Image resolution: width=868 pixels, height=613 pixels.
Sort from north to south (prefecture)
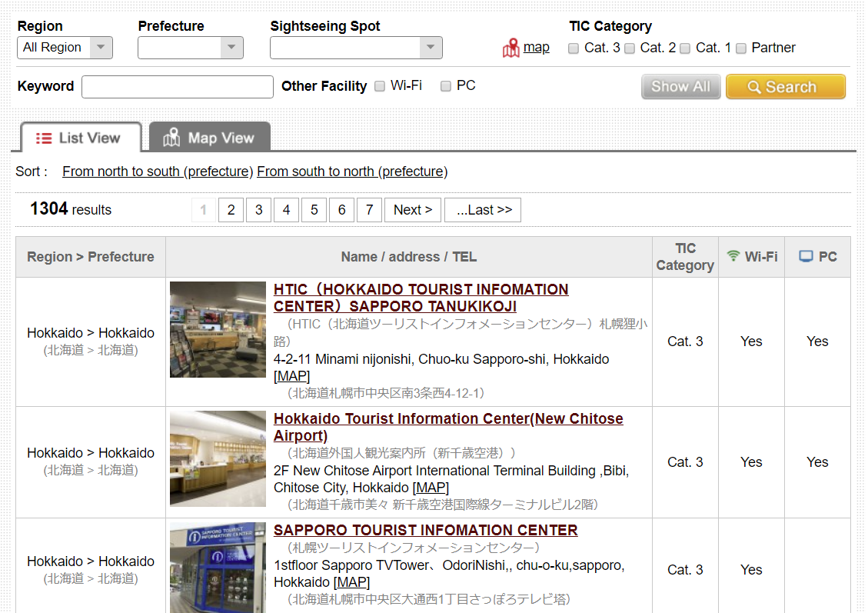pyautogui.click(x=157, y=172)
